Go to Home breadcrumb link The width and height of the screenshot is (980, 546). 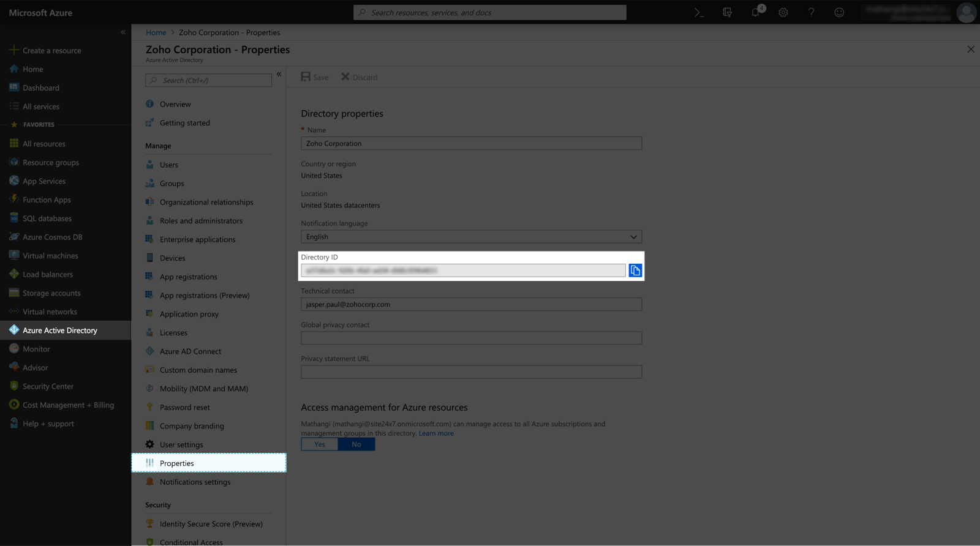(x=156, y=32)
